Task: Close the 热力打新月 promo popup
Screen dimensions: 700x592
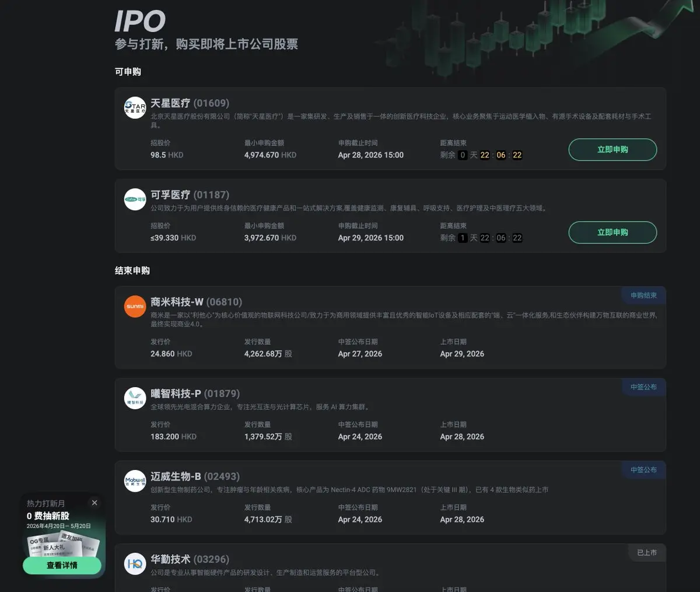Action: click(x=94, y=503)
